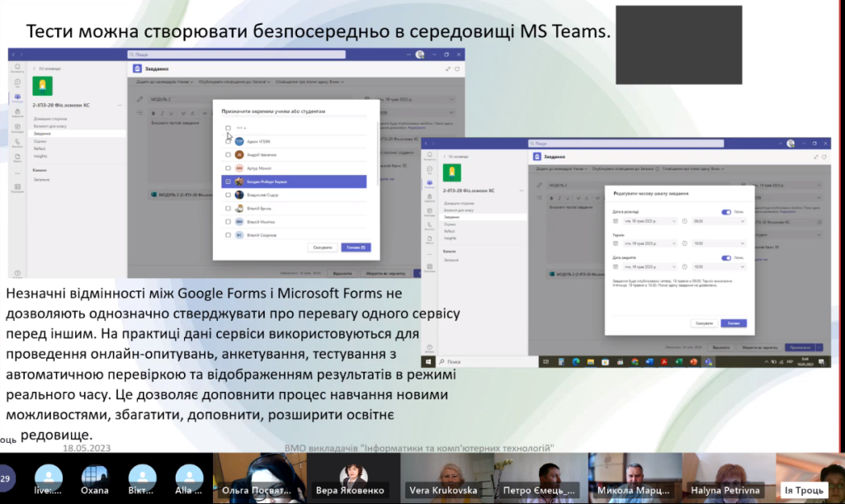Open the close time dropdown under 'Дата закриття'
Screen dimensions: 845x504
coord(719,267)
